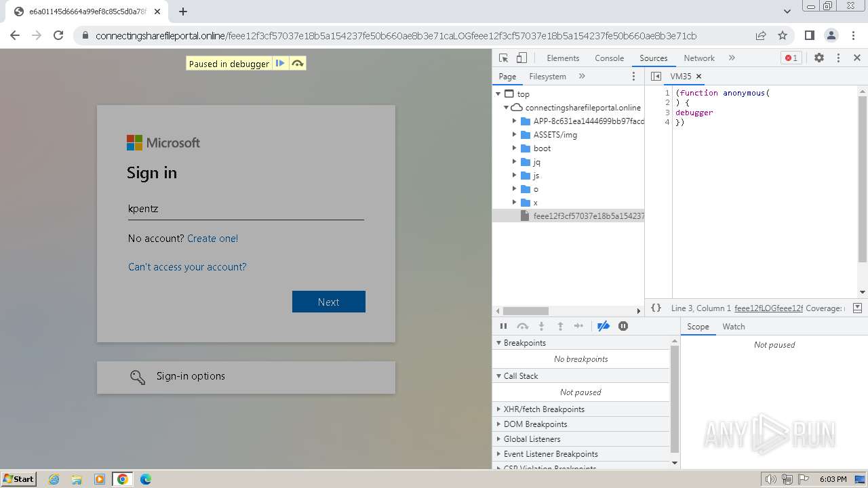Click the Microsoft sign-in username field
The image size is (868, 488).
coord(246,209)
